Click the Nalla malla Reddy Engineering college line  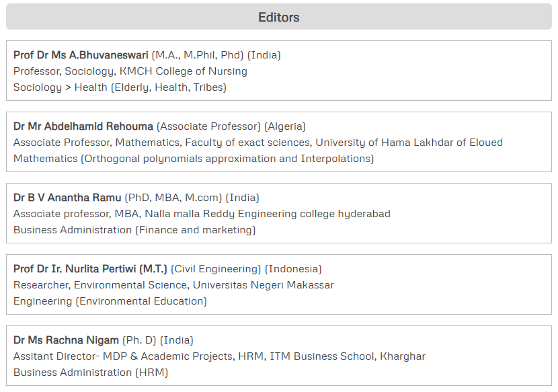202,214
